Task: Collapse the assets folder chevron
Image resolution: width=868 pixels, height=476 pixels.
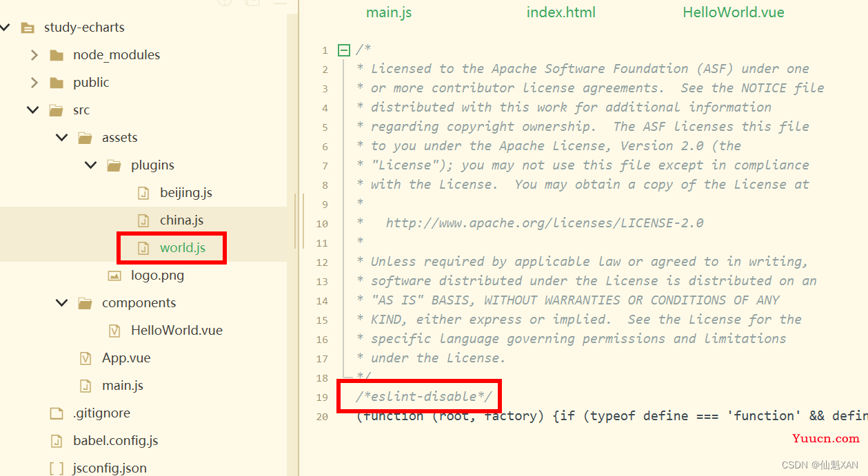Action: coord(62,138)
